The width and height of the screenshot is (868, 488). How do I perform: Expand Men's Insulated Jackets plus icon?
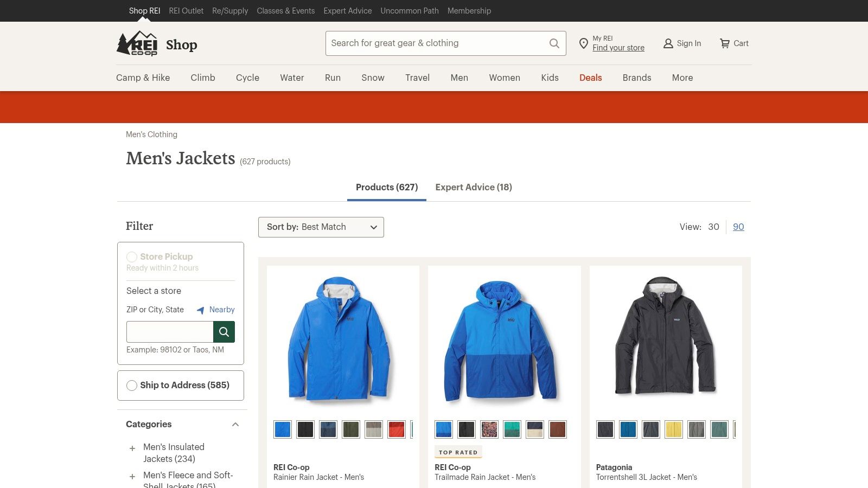coord(132,448)
